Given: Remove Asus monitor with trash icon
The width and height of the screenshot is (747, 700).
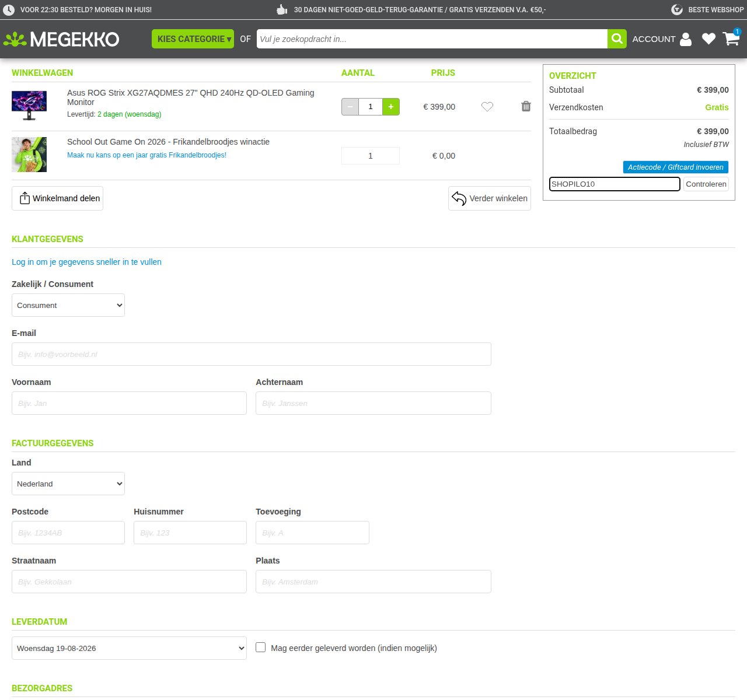Looking at the screenshot, I should (526, 106).
